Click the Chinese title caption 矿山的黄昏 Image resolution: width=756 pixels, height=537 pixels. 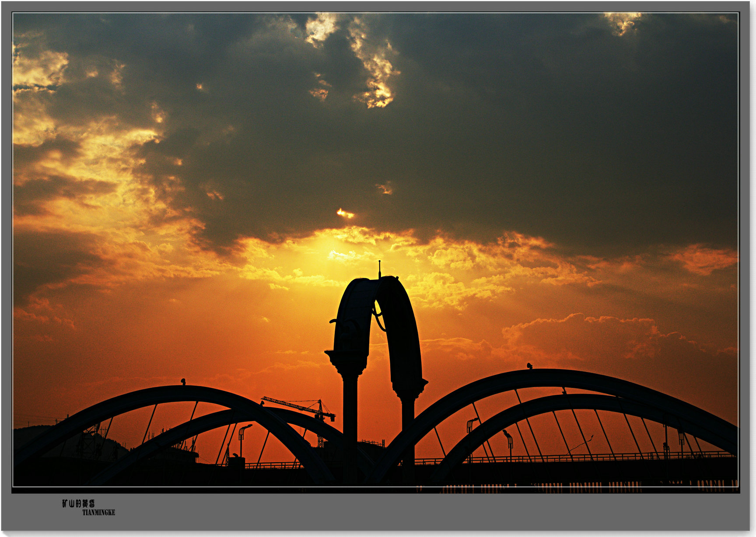coord(78,503)
